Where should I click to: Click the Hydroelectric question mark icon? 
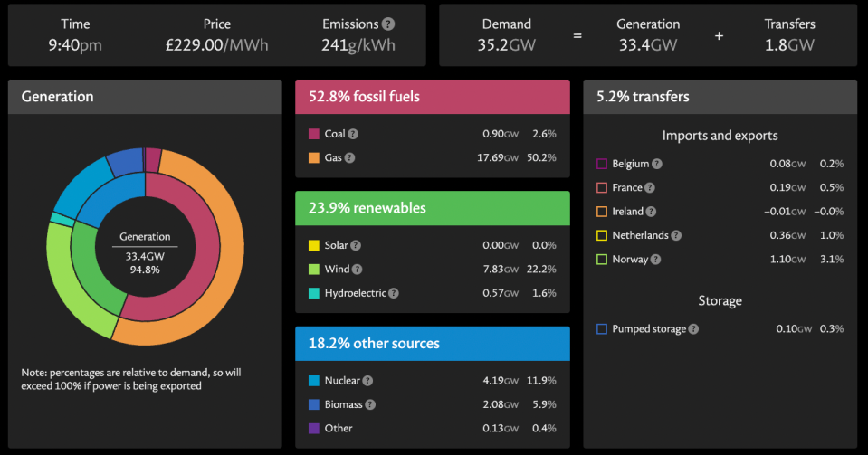[394, 293]
